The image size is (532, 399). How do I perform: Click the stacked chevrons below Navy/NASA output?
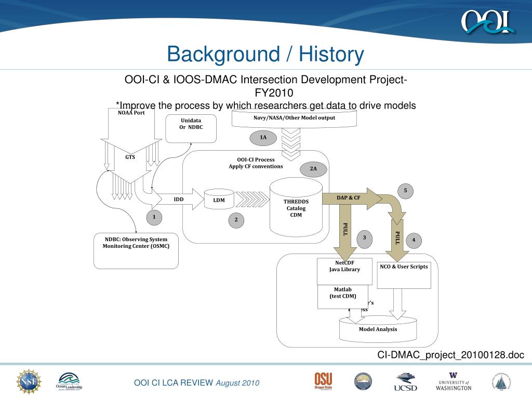click(291, 144)
